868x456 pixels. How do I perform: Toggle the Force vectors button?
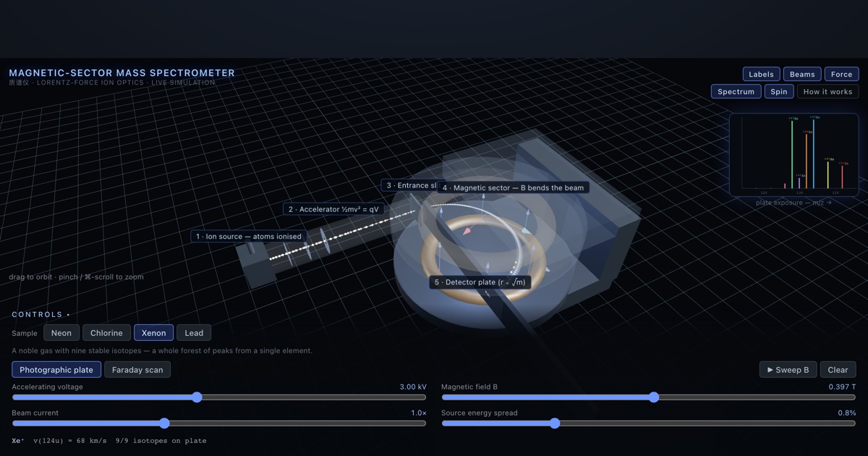click(x=841, y=74)
